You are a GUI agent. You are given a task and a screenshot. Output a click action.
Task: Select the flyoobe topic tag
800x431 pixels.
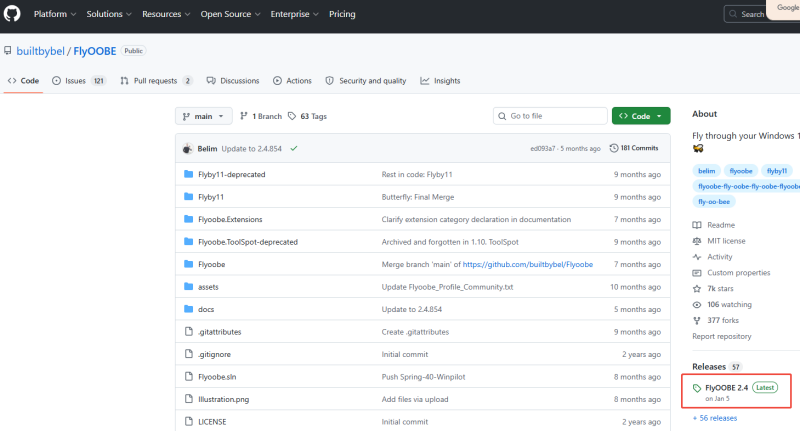coord(740,171)
